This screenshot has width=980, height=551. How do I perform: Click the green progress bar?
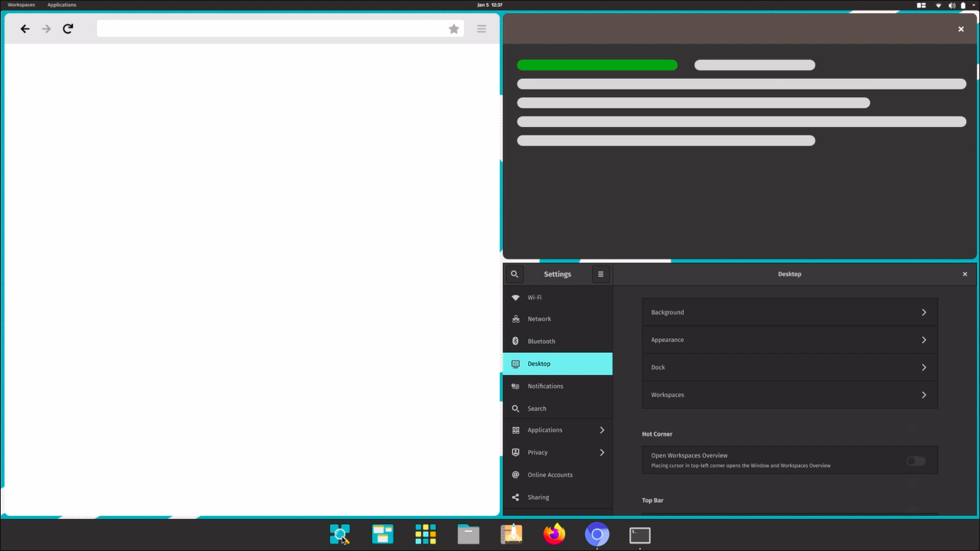(x=597, y=65)
